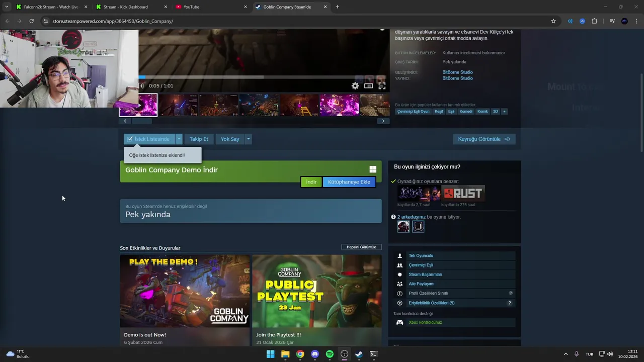
Task: Expand the wishlist dropdown arrow
Action: coord(179,139)
